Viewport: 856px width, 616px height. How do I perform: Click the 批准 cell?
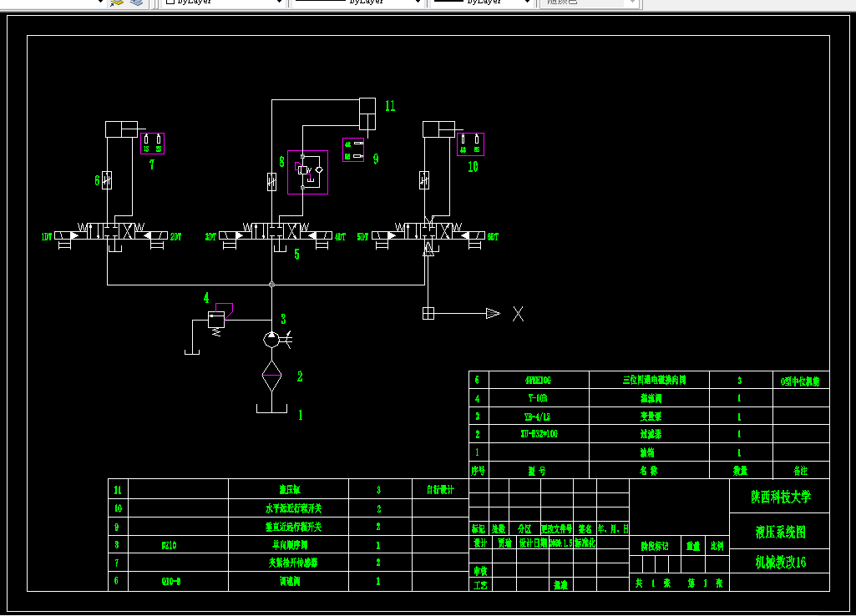click(x=560, y=585)
